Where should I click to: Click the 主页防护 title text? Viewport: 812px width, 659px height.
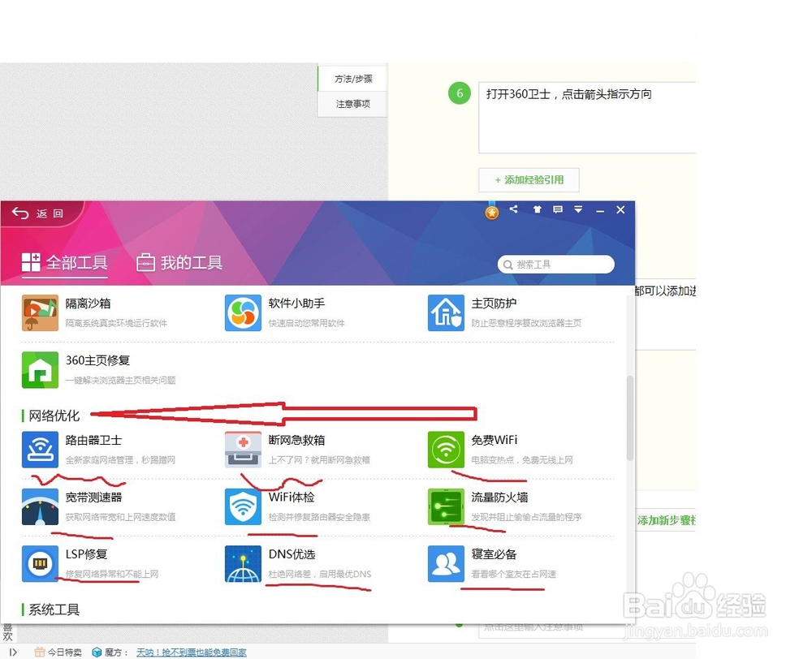pos(494,304)
